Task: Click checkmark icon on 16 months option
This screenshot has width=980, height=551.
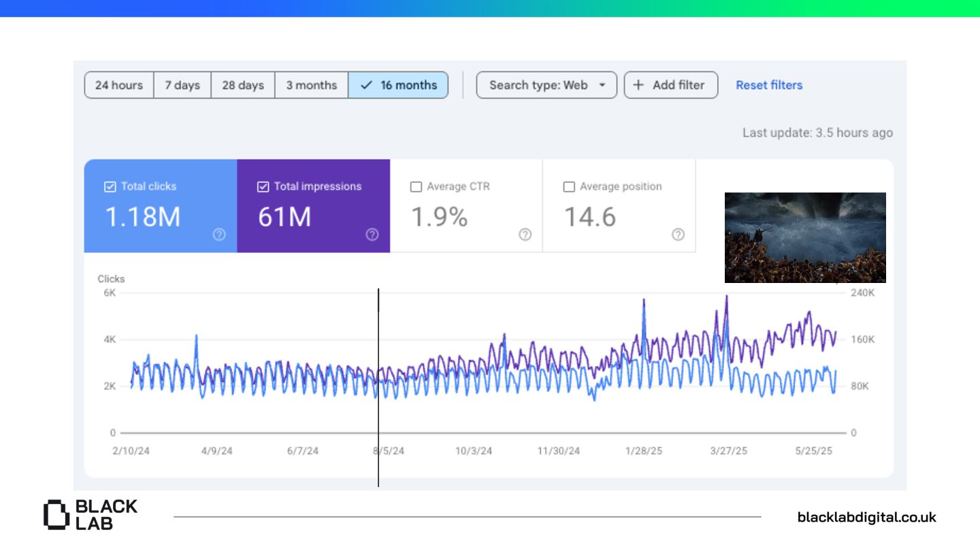Action: tap(366, 85)
